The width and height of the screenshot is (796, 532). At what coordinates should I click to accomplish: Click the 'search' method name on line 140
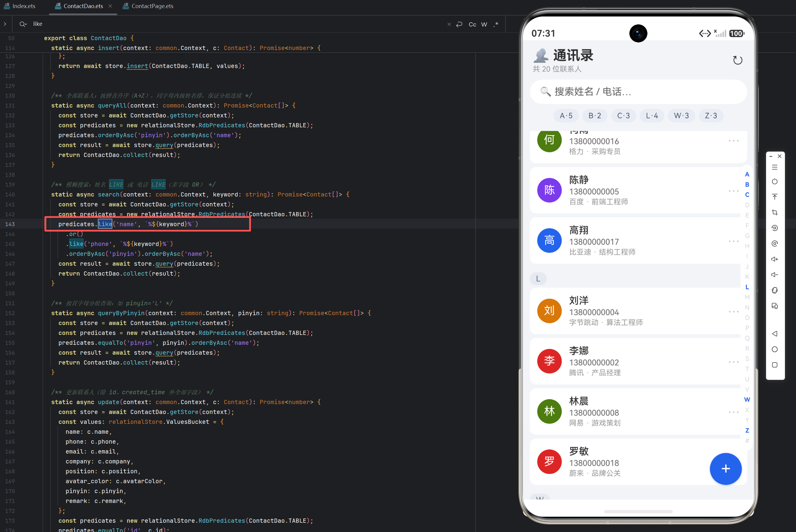(x=108, y=194)
